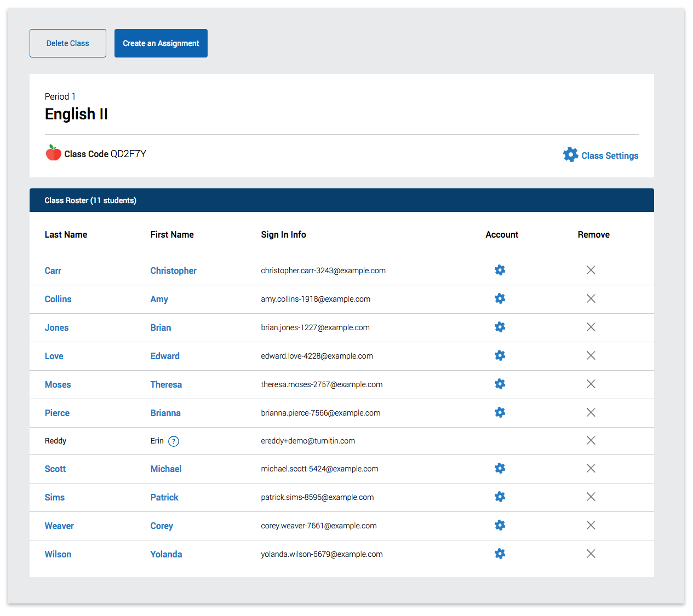This screenshot has width=693, height=616.
Task: Click the Class Settings gear icon
Action: [x=570, y=154]
